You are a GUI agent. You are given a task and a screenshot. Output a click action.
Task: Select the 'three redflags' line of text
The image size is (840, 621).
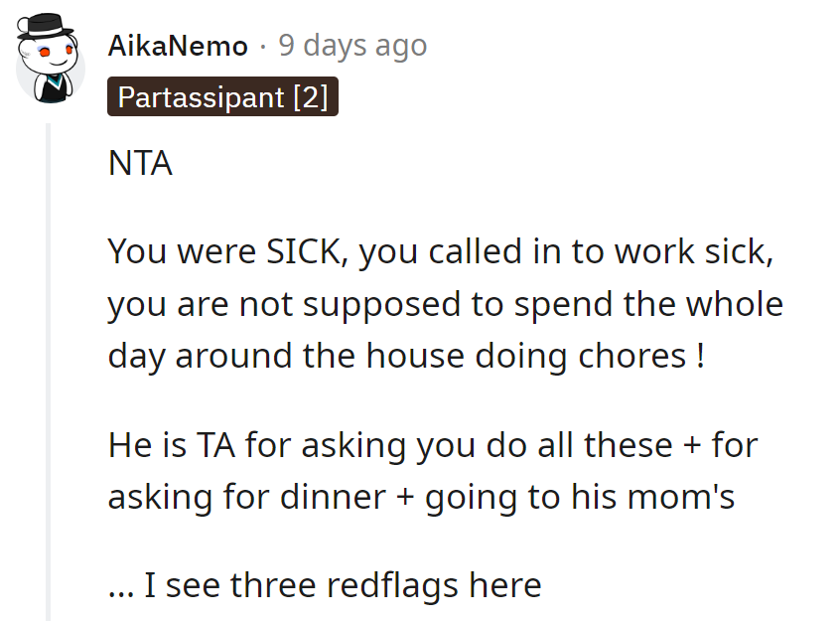324,585
